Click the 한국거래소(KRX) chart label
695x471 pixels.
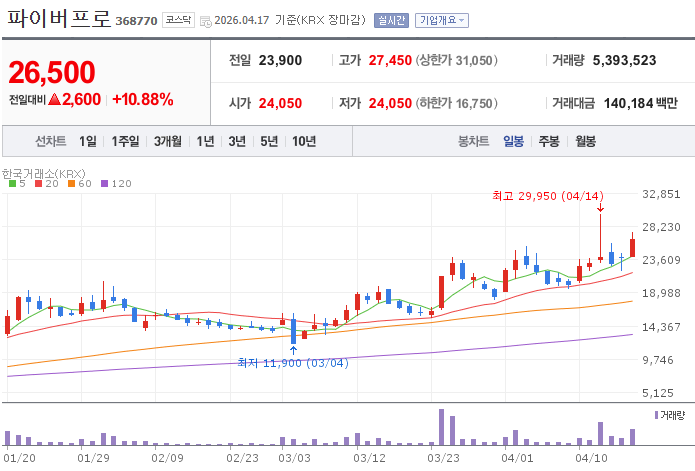pyautogui.click(x=43, y=173)
